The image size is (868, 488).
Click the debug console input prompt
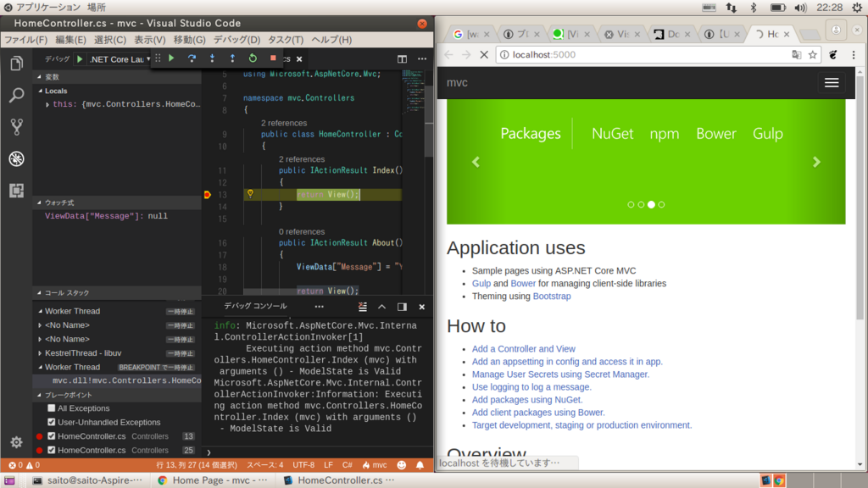(319, 452)
